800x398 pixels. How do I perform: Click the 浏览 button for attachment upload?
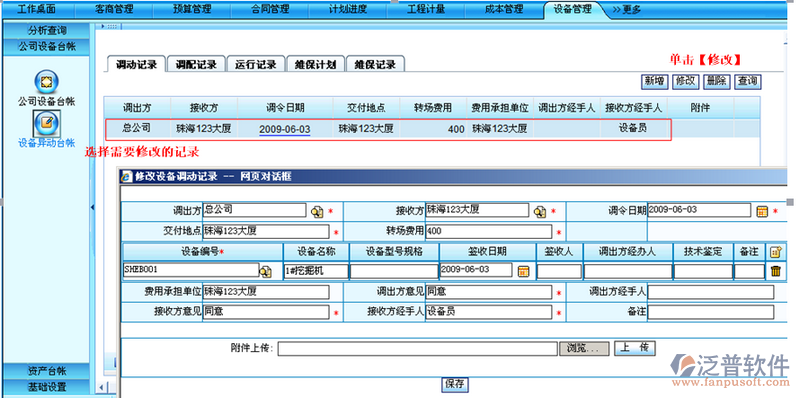click(585, 349)
